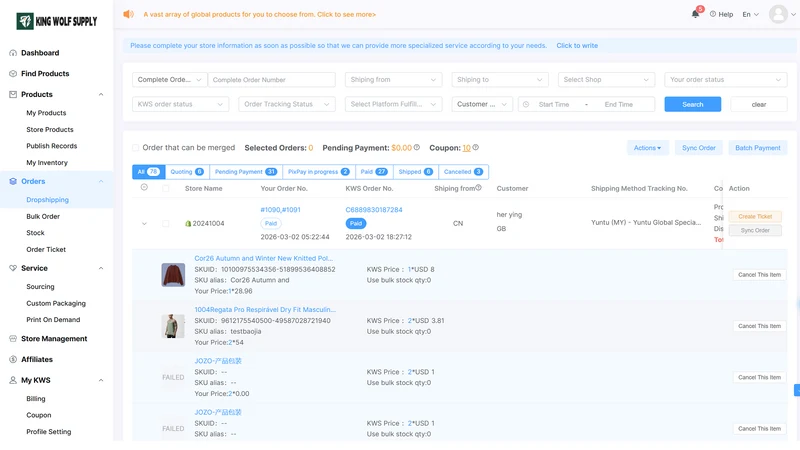Tick the select-all checkbox in table header

(166, 188)
